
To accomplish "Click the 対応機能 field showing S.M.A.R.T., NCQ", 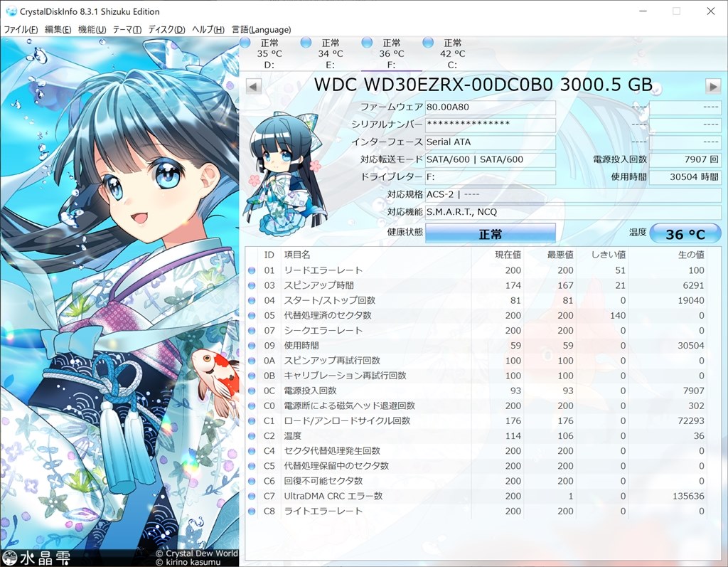I will [573, 212].
